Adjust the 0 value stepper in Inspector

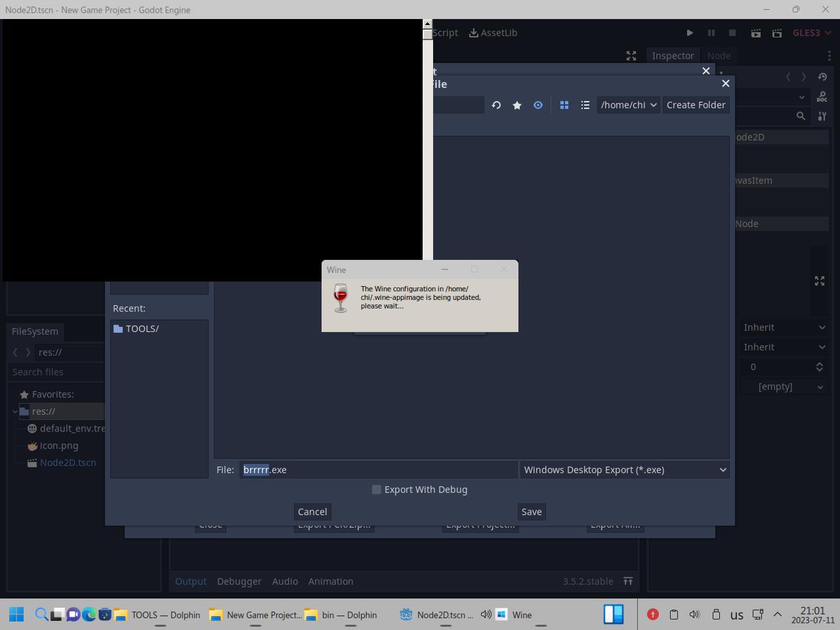[820, 367]
